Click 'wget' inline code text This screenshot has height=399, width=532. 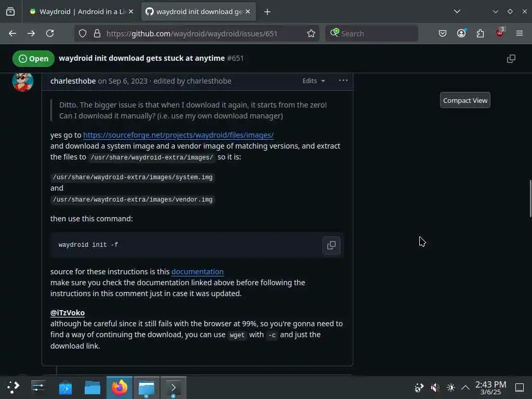click(x=237, y=335)
